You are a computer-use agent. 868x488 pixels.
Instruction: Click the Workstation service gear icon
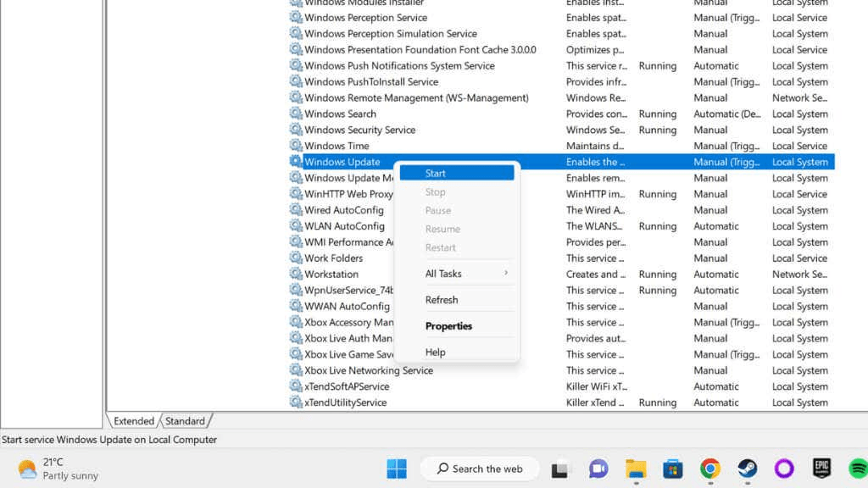[x=296, y=274]
